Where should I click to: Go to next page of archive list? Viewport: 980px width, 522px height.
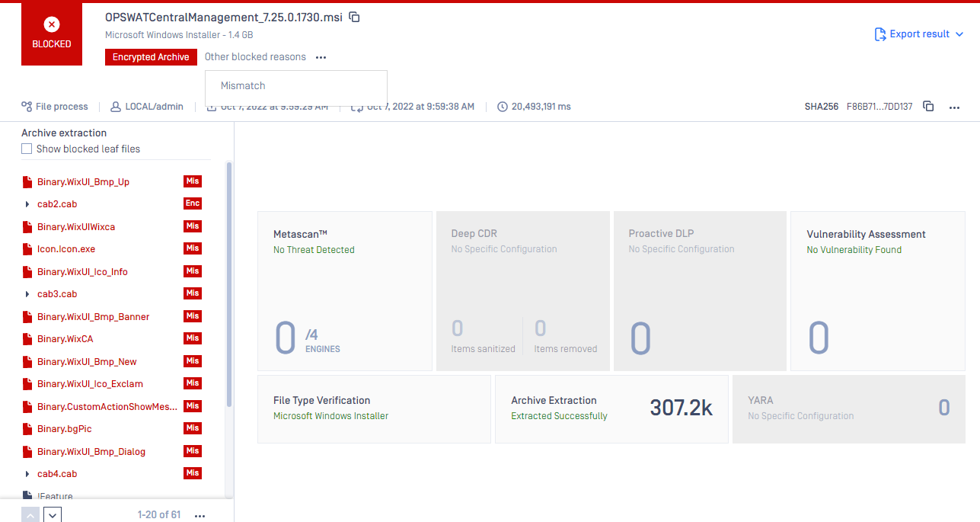(53, 515)
